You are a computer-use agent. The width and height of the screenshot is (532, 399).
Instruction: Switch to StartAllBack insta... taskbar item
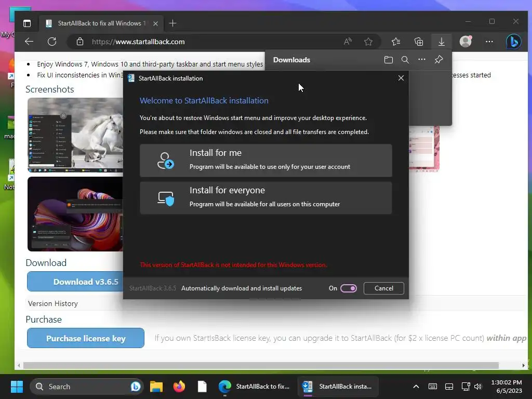(338, 387)
